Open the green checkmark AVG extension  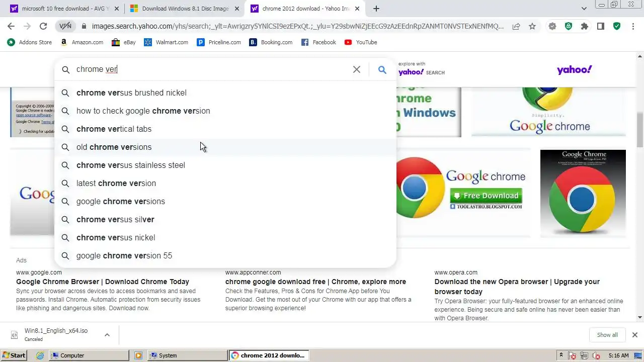coord(616,26)
